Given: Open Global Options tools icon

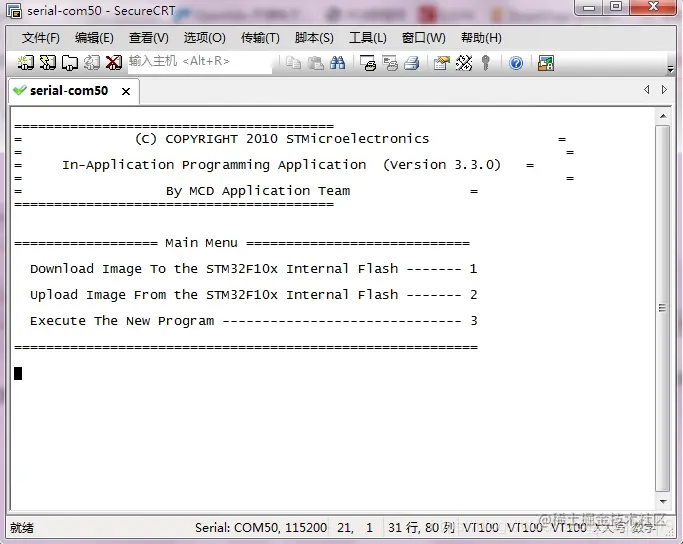Looking at the screenshot, I should tap(464, 63).
